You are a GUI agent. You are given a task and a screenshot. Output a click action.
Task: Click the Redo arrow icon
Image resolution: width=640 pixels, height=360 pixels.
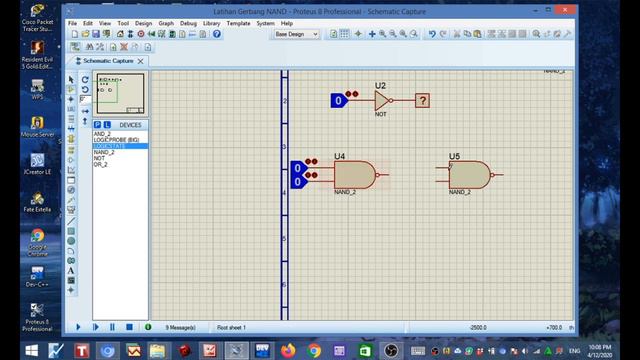[443, 34]
